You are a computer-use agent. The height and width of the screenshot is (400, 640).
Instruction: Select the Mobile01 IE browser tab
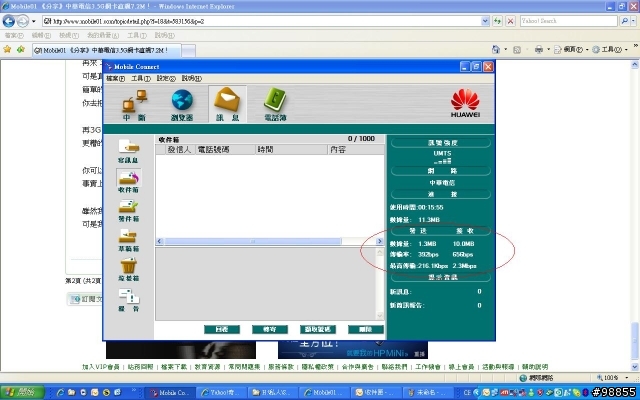(106, 51)
